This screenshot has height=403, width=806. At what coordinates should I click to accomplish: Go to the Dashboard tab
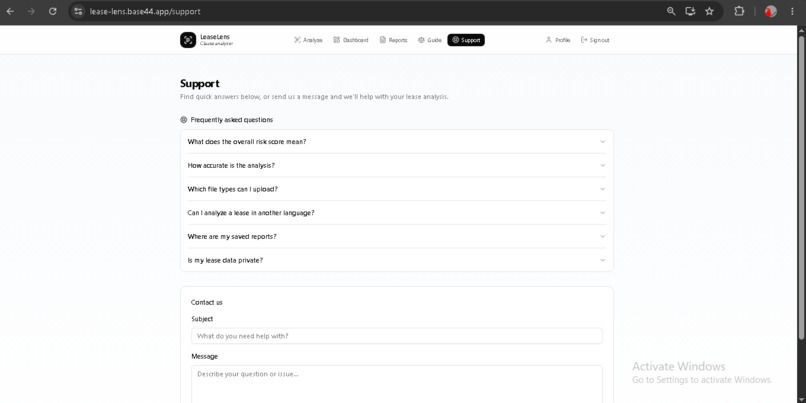coord(351,40)
